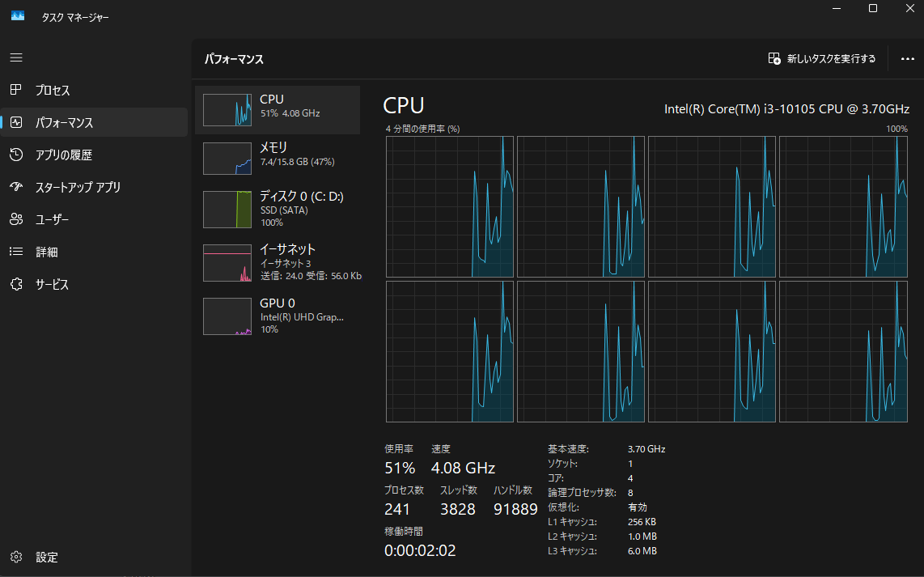Minimize the Task Manager window
This screenshot has width=924, height=577.
pyautogui.click(x=837, y=8)
